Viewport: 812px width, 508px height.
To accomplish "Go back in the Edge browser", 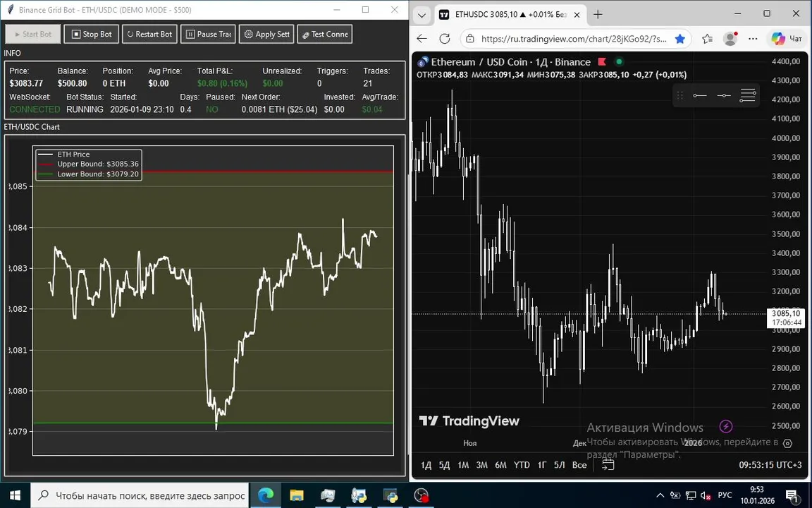I will click(x=422, y=38).
